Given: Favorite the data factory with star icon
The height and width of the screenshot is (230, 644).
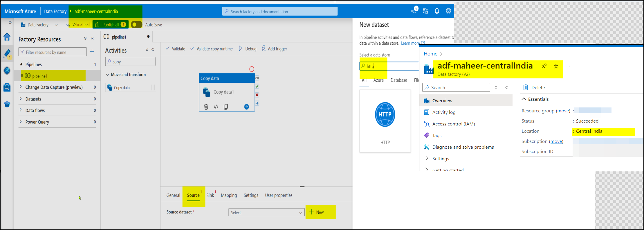Looking at the screenshot, I should tap(556, 66).
